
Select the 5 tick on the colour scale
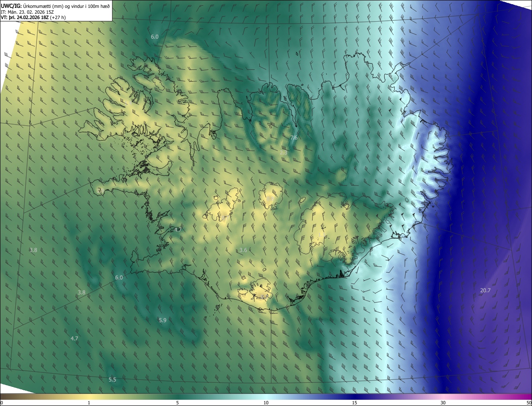[x=177, y=403]
